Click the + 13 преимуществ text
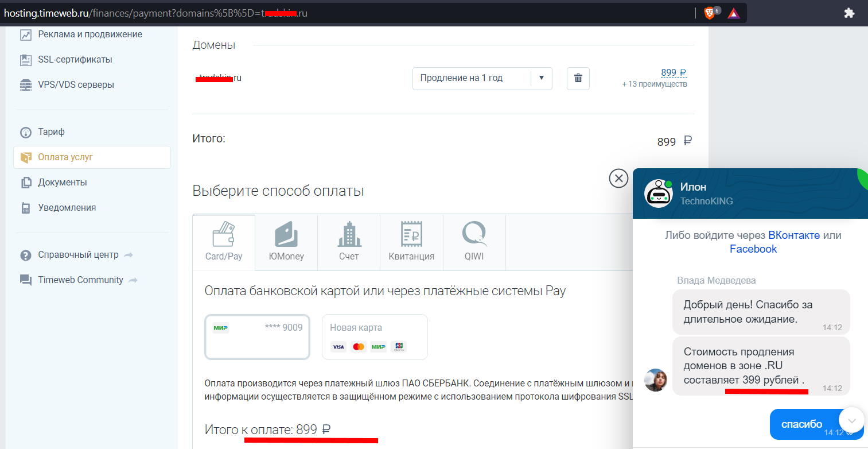The height and width of the screenshot is (449, 868). (x=654, y=84)
